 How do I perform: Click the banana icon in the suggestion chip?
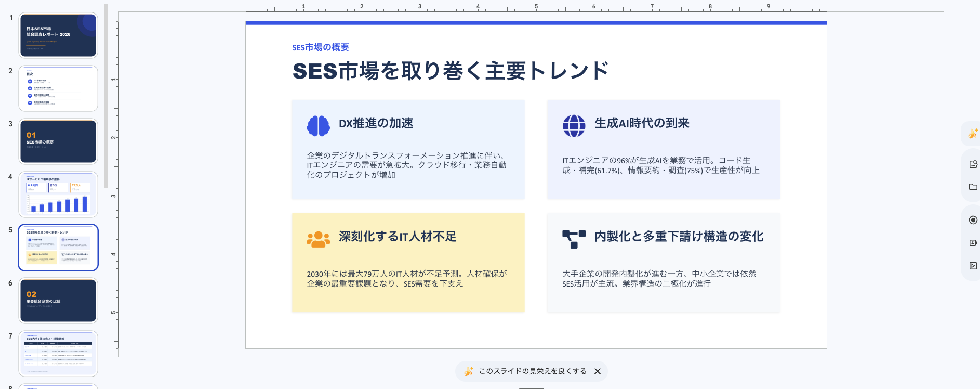click(469, 371)
